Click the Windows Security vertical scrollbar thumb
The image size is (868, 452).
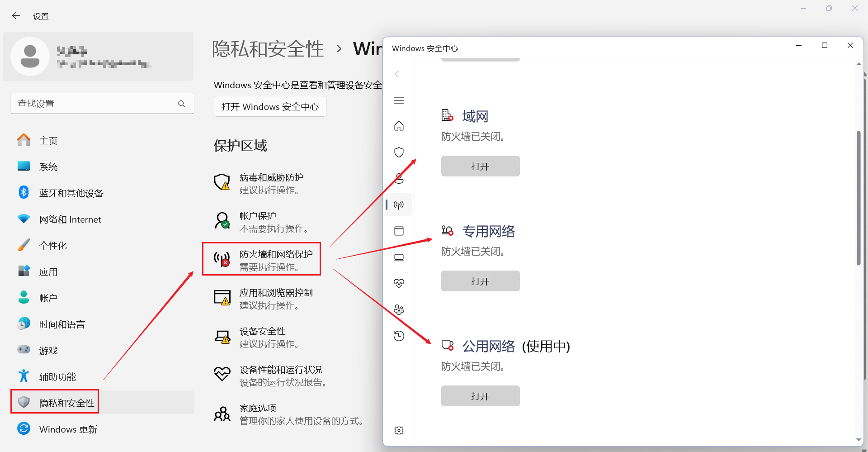click(x=859, y=198)
